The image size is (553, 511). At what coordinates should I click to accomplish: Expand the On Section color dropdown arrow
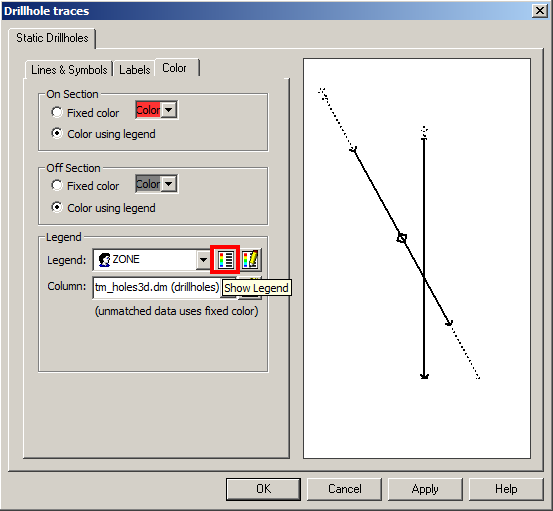click(x=169, y=110)
